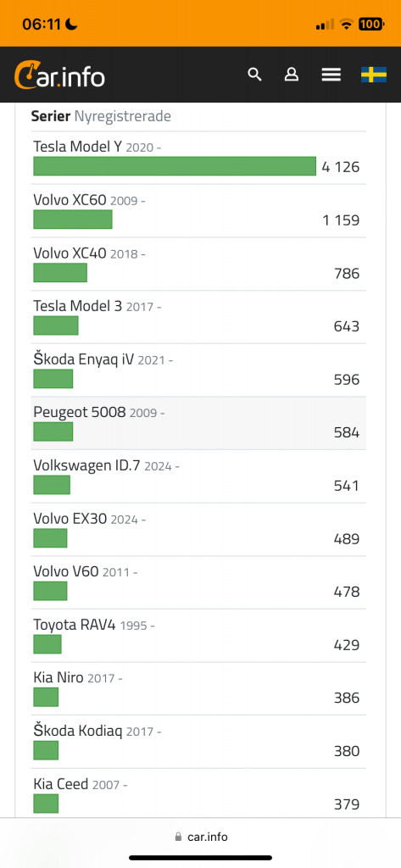
Task: Open Peugeot 5008 highlighted row
Action: click(x=198, y=424)
